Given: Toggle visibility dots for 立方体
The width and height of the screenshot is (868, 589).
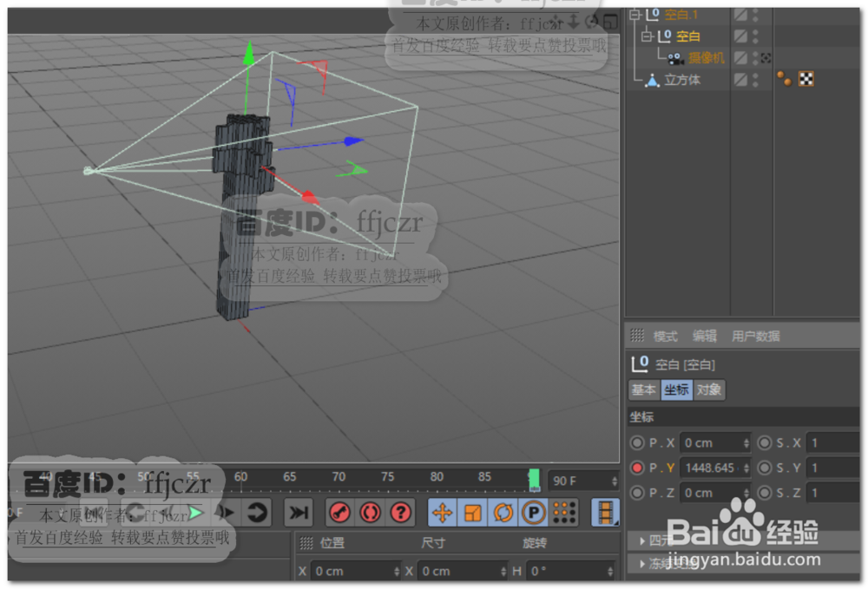Looking at the screenshot, I should pyautogui.click(x=756, y=80).
